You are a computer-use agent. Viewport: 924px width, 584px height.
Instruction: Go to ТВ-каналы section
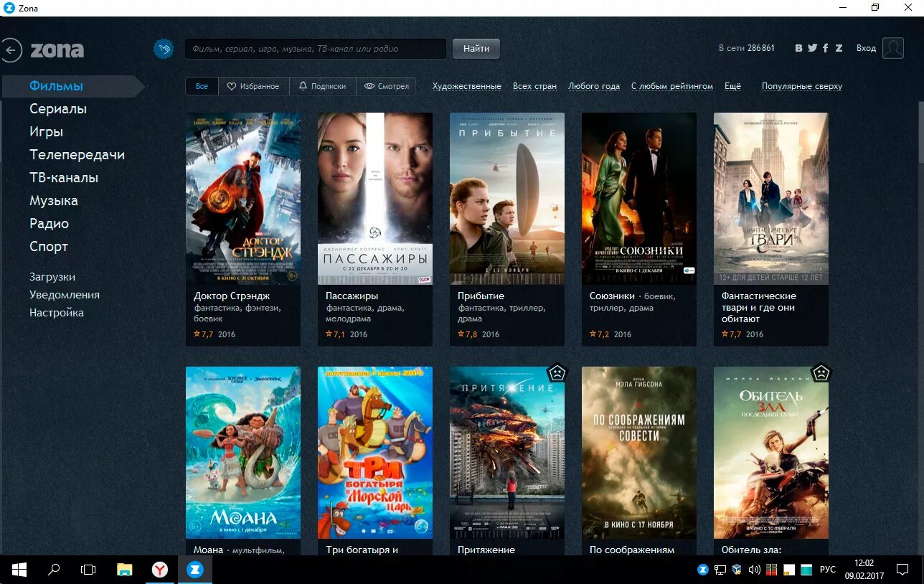(64, 178)
